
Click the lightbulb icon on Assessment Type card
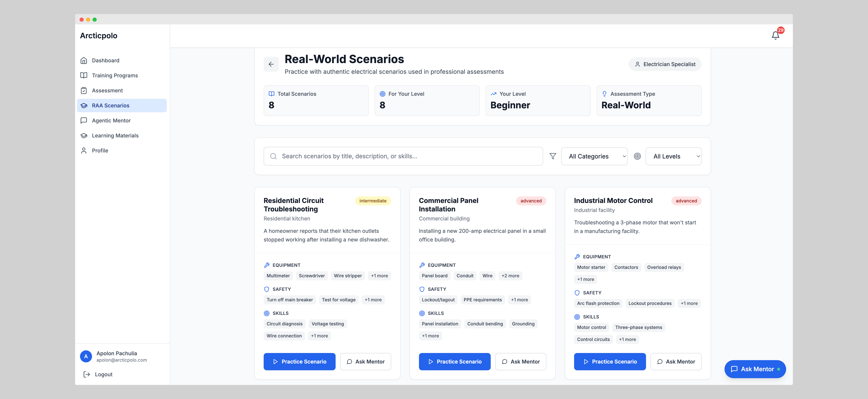coord(604,94)
